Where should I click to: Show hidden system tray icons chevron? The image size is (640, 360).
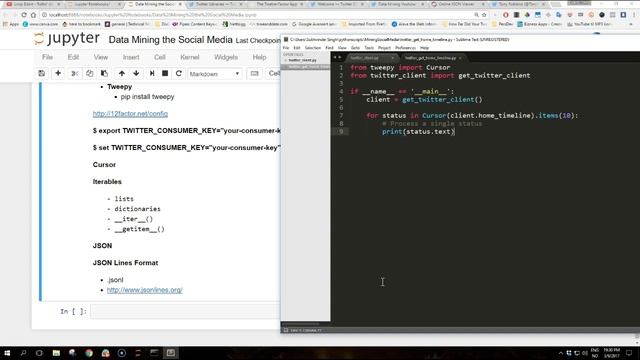point(561,353)
